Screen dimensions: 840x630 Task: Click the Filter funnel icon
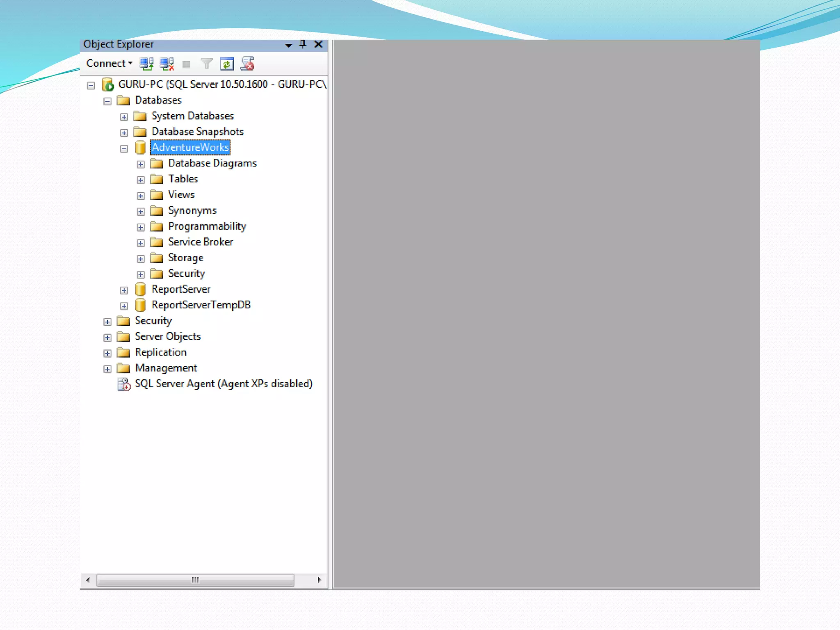(206, 64)
